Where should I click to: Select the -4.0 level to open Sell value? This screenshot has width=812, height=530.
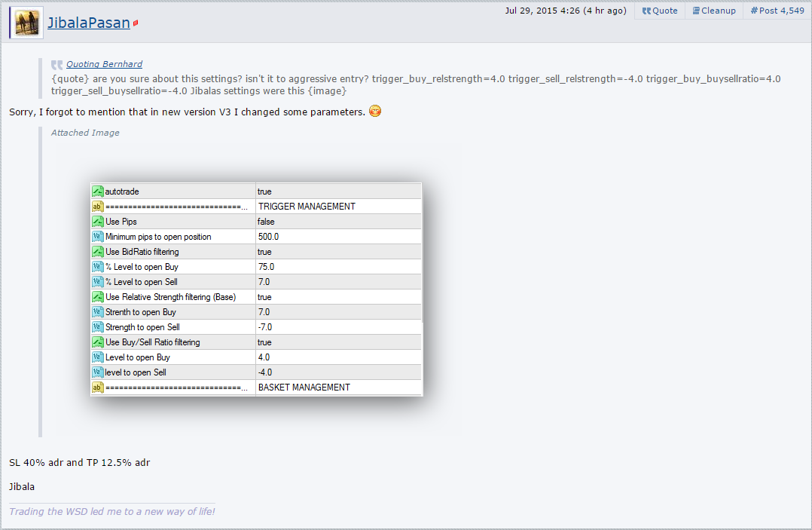(x=339, y=372)
